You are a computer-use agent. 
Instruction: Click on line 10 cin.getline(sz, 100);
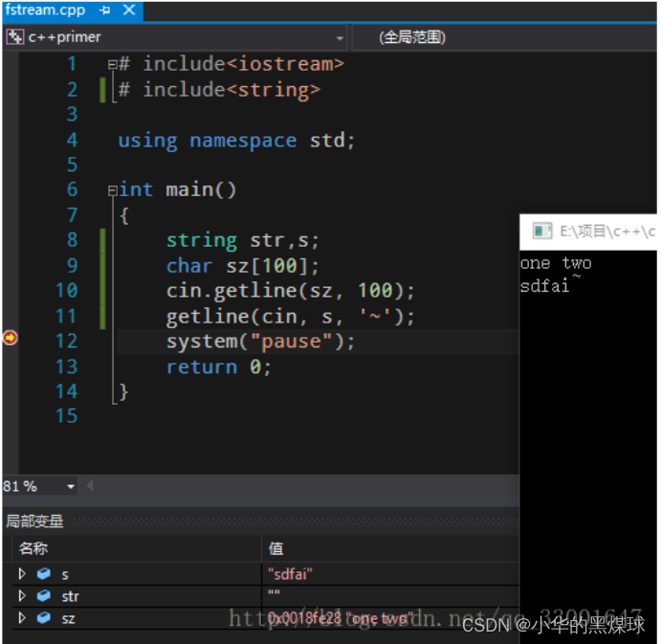[x=291, y=291]
